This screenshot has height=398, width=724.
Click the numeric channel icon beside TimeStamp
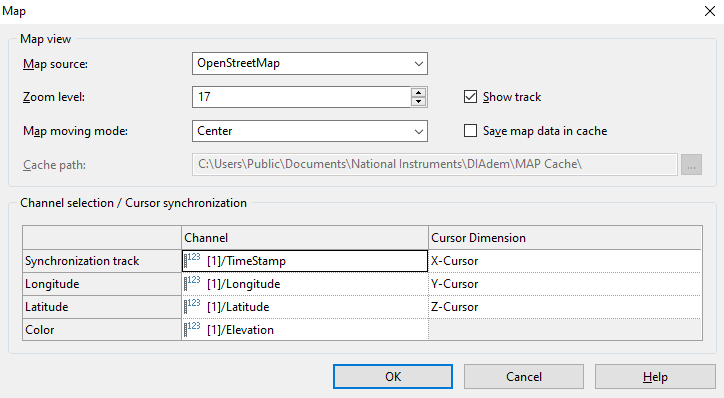[x=192, y=260]
